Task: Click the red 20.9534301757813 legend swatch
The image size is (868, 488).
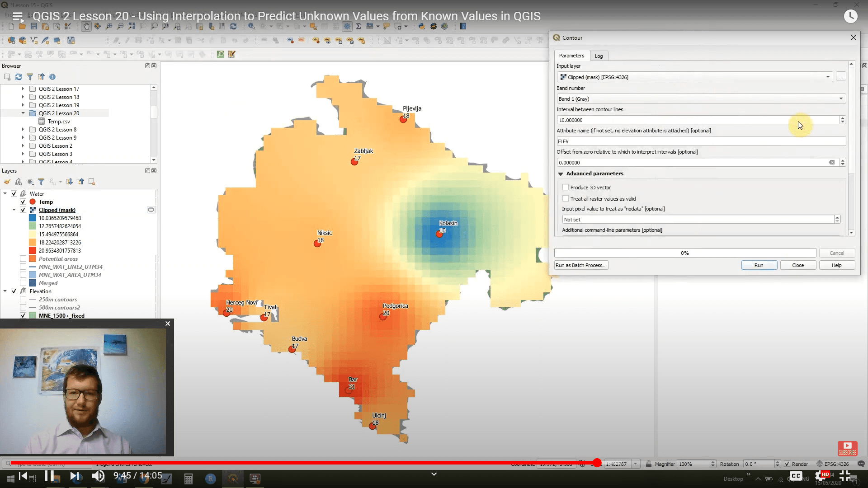Action: pos(33,250)
